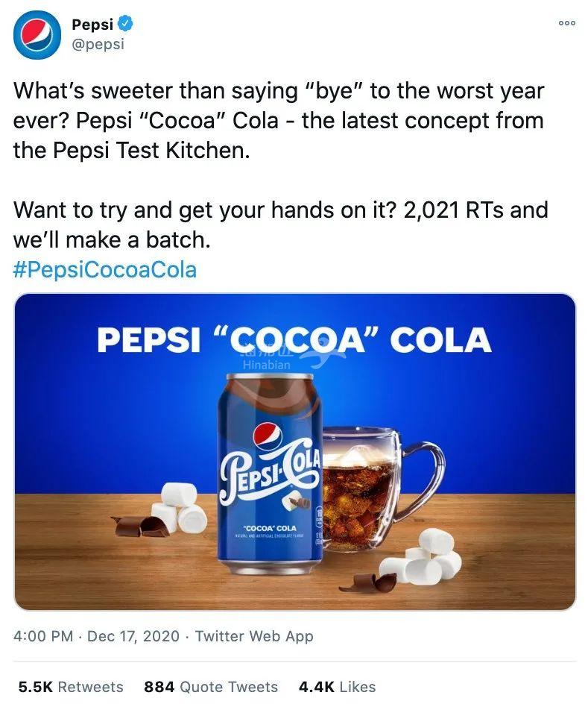Screen dimensions: 588x710
Task: Click the blue verified badge
Action: [x=127, y=24]
